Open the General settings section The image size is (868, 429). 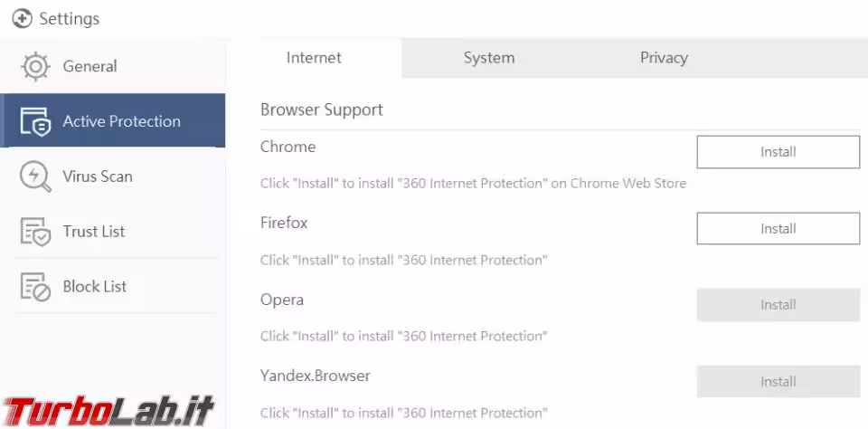pos(90,66)
